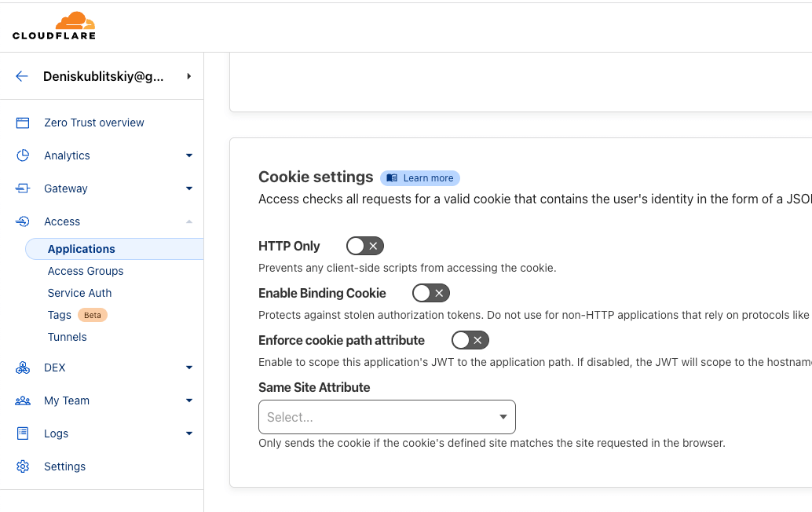Screen dimensions: 812x512
Task: Expand the Analytics menu arrow
Action: (x=189, y=155)
